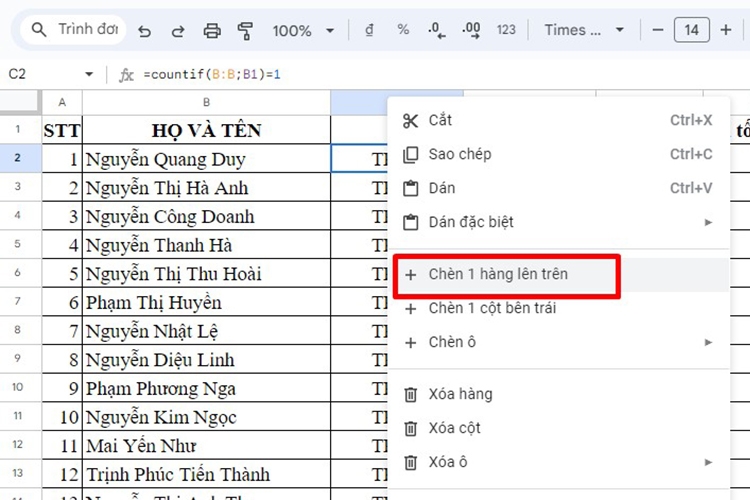Open the Times font family dropdown

tap(584, 30)
